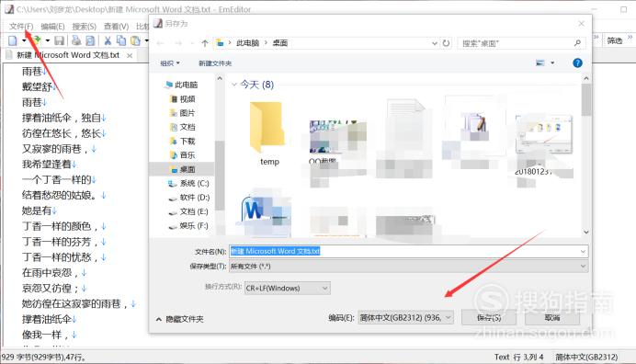Expand the address bar history dropdown
The height and width of the screenshot is (364, 636).
pos(435,43)
